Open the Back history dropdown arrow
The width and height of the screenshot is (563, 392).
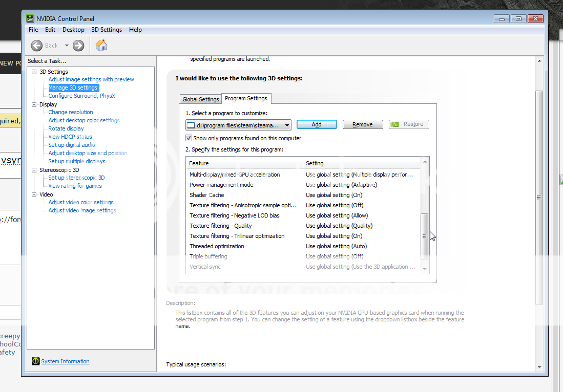[x=67, y=46]
